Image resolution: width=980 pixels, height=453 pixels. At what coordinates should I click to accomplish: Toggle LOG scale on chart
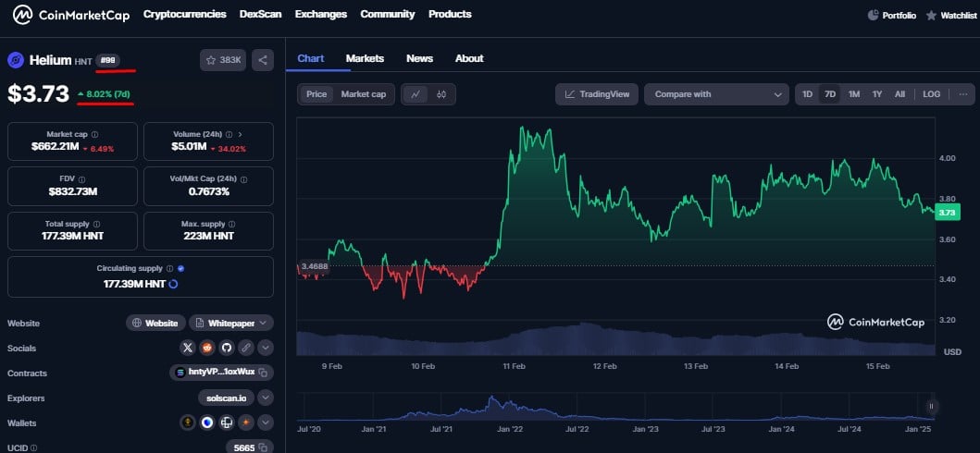[931, 94]
